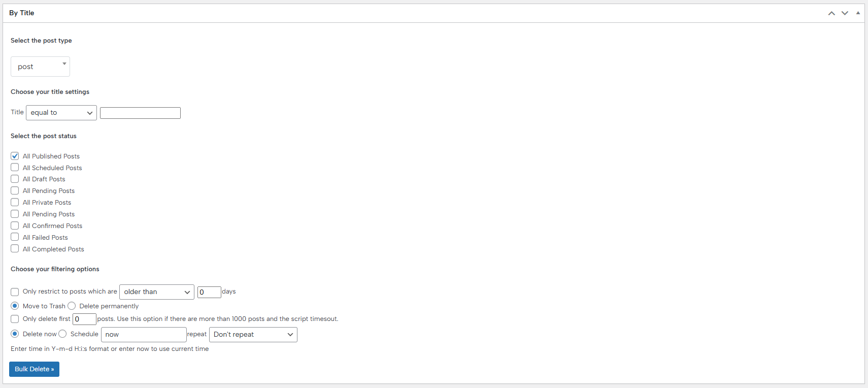
Task: Select All Failed Posts checkbox
Action: click(x=15, y=237)
